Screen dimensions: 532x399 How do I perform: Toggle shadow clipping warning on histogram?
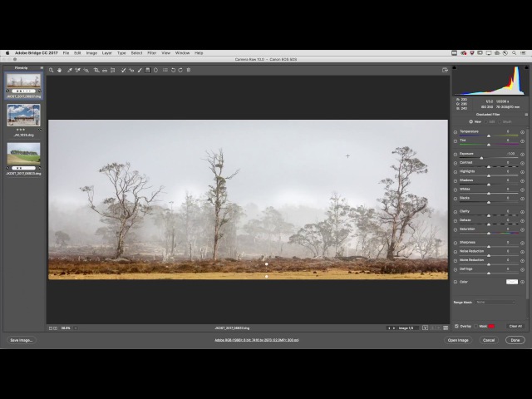pyautogui.click(x=455, y=67)
